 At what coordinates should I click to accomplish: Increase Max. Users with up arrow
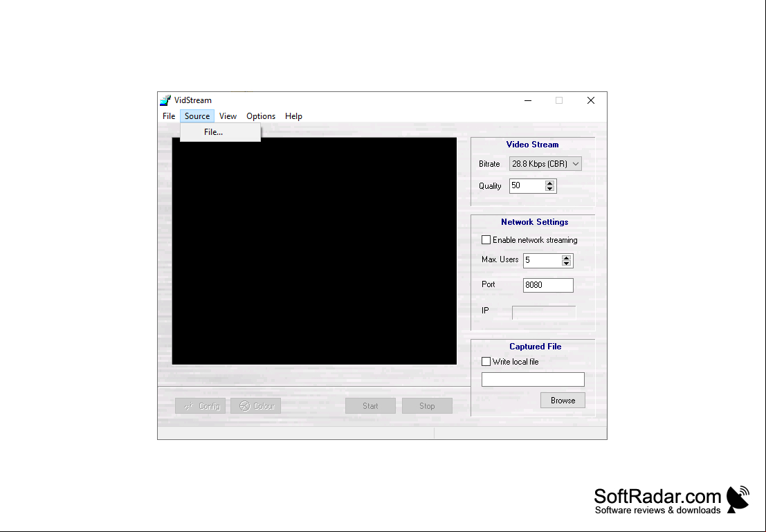(x=566, y=257)
